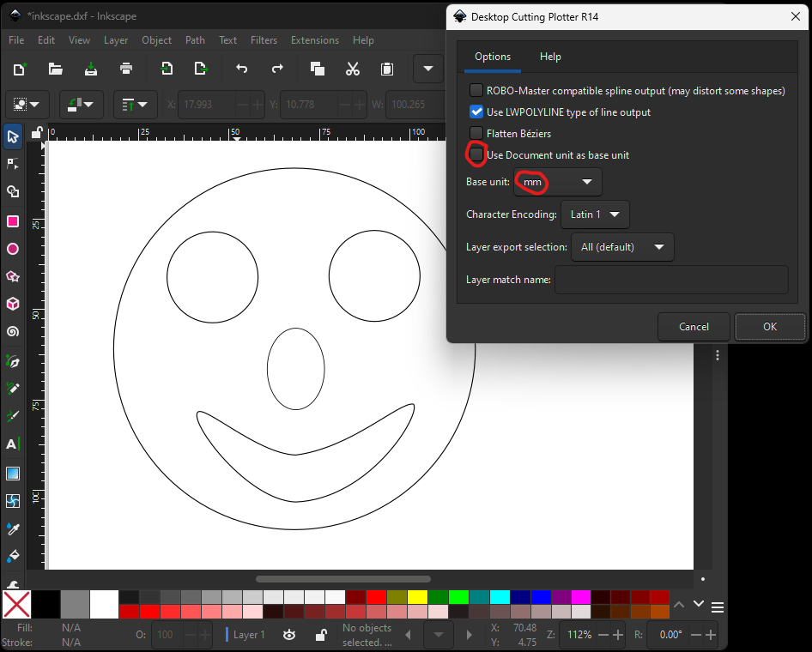Viewport: 812px width, 652px height.
Task: Open a document with the Open icon
Action: 55,69
